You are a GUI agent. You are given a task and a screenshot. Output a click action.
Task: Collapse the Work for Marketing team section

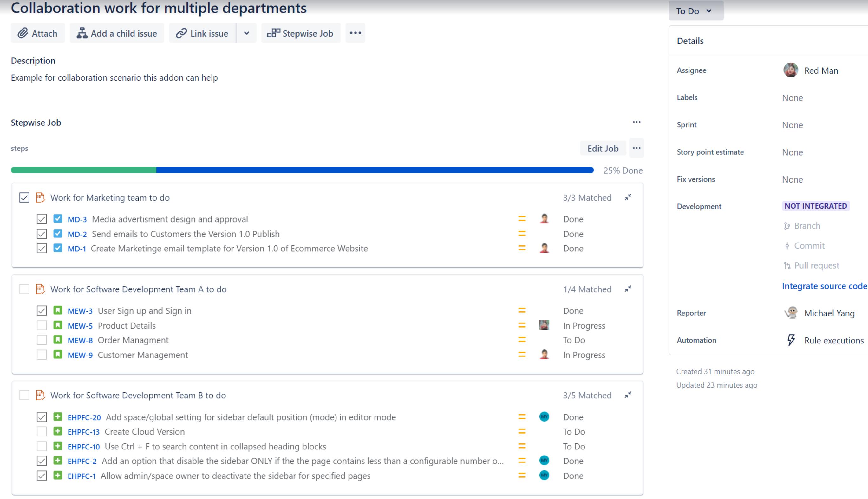[629, 197]
